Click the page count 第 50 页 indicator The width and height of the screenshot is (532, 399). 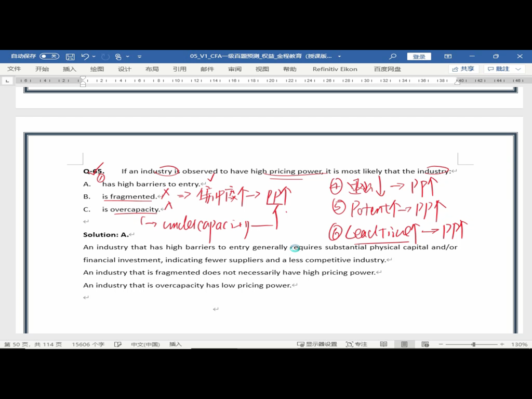pos(33,344)
